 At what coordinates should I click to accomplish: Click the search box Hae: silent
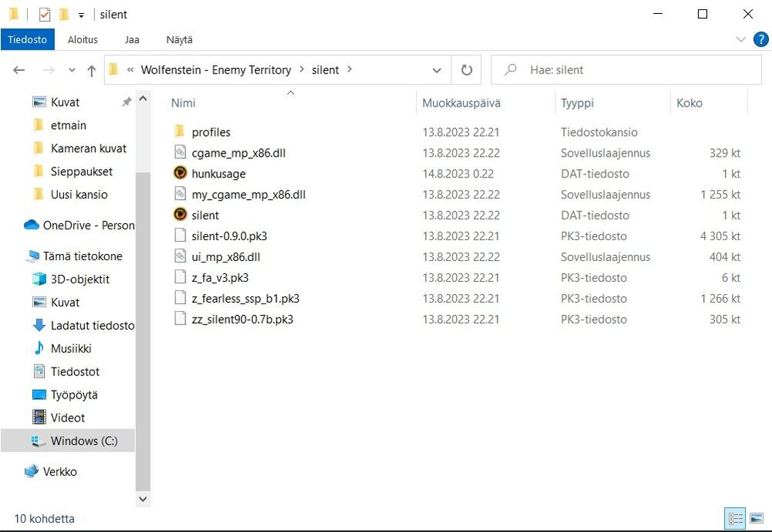[626, 70]
